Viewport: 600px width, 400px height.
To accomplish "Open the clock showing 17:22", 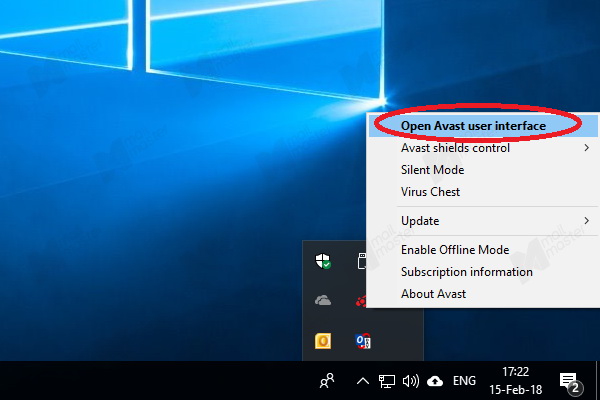I will click(515, 381).
